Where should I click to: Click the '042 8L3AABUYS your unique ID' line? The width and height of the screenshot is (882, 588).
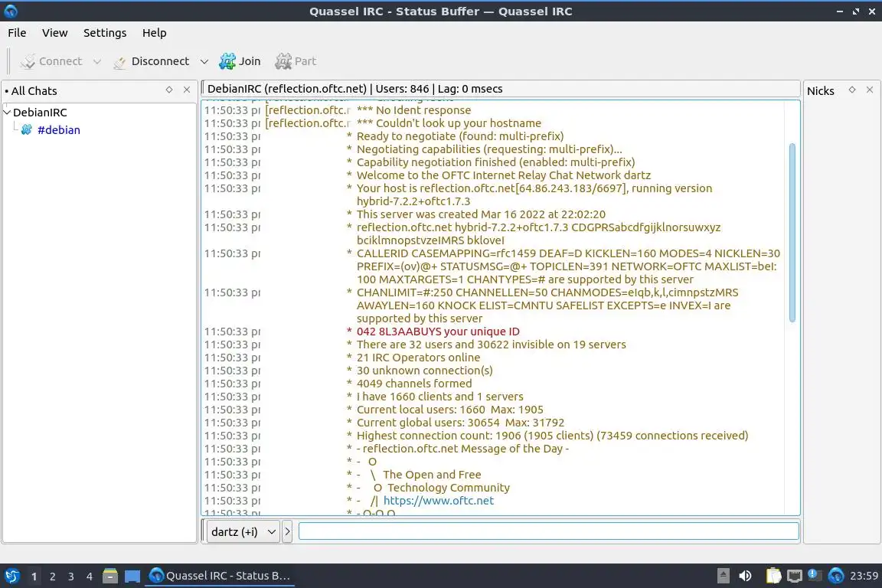pyautogui.click(x=438, y=332)
